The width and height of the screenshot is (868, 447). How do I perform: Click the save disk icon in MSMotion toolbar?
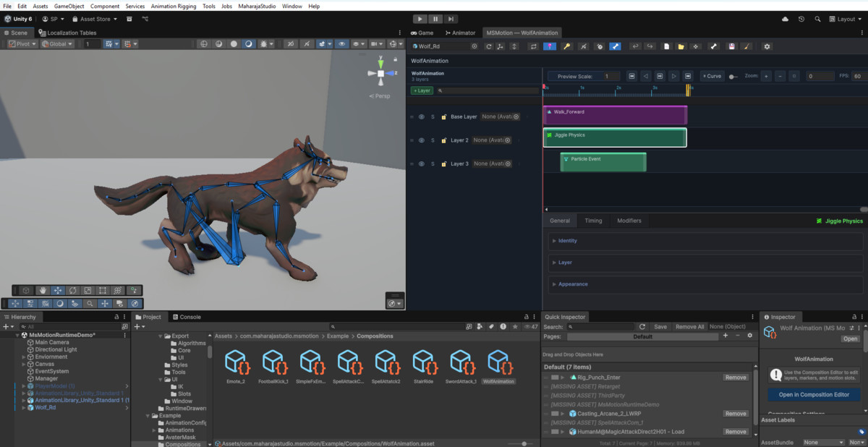[x=732, y=46]
